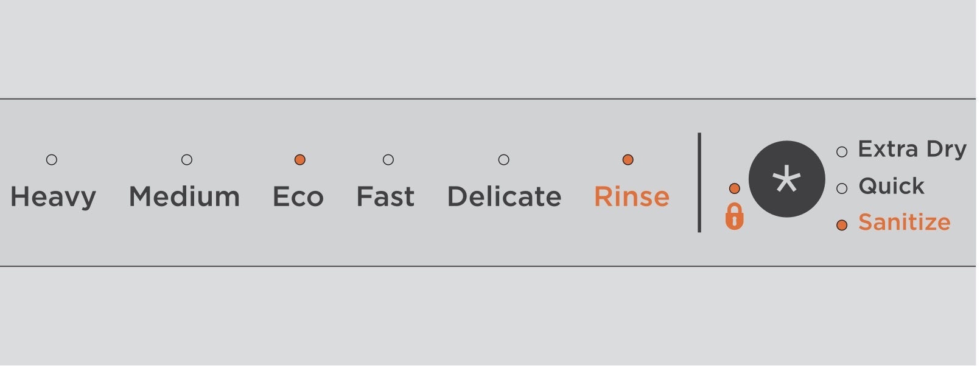Click the indicator dot above Medium
980x366 pixels.
[x=187, y=160]
